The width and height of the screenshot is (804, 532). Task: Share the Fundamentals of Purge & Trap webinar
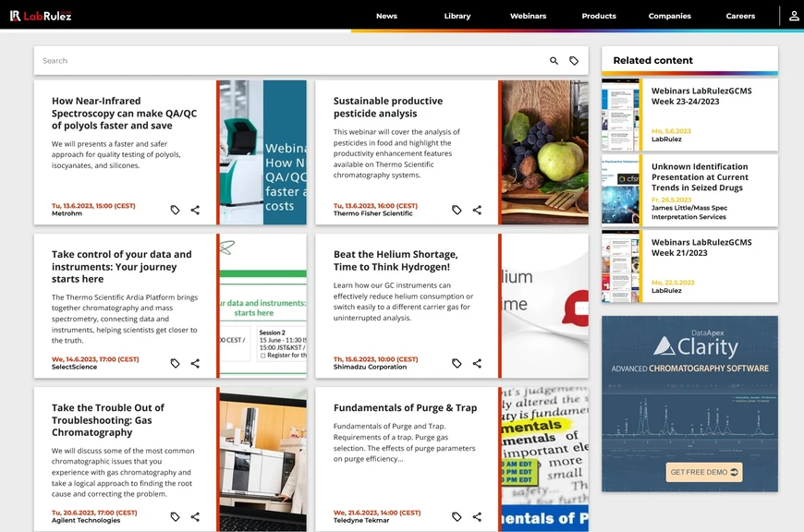click(477, 516)
